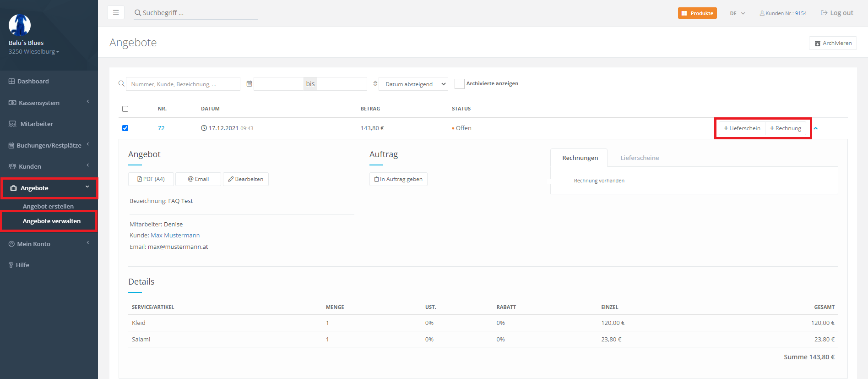Toggle the select-all checkbox in table header

125,109
